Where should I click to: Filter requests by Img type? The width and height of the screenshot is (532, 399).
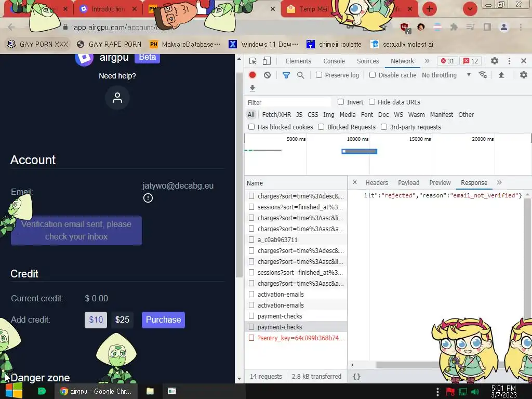[328, 115]
